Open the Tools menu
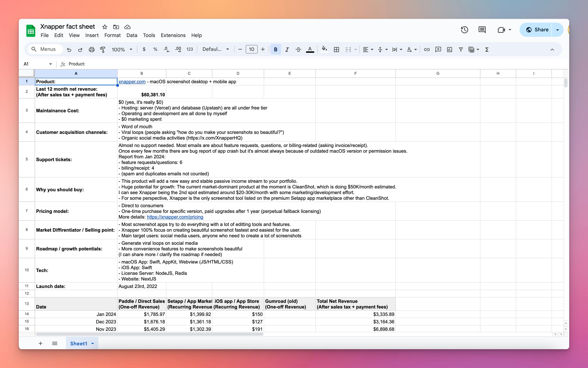 point(149,35)
